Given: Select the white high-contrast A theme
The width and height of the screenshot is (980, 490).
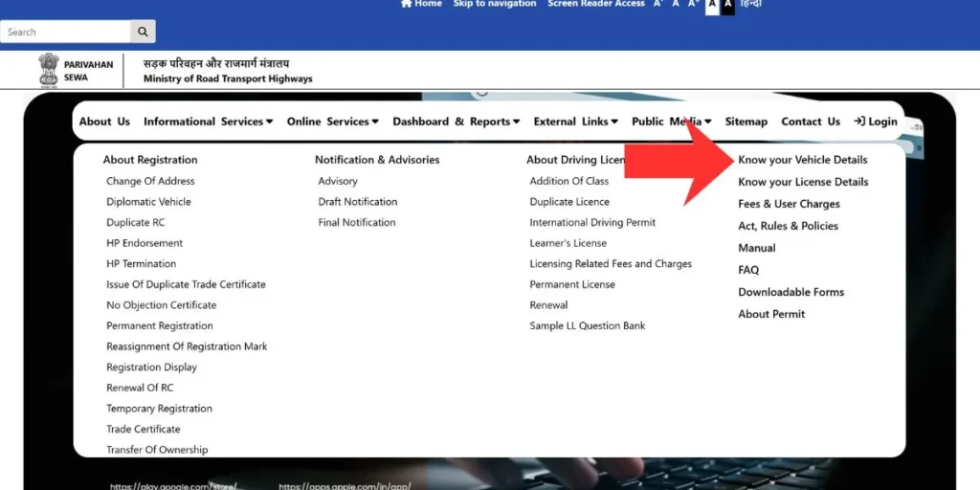Looking at the screenshot, I should pyautogui.click(x=712, y=5).
